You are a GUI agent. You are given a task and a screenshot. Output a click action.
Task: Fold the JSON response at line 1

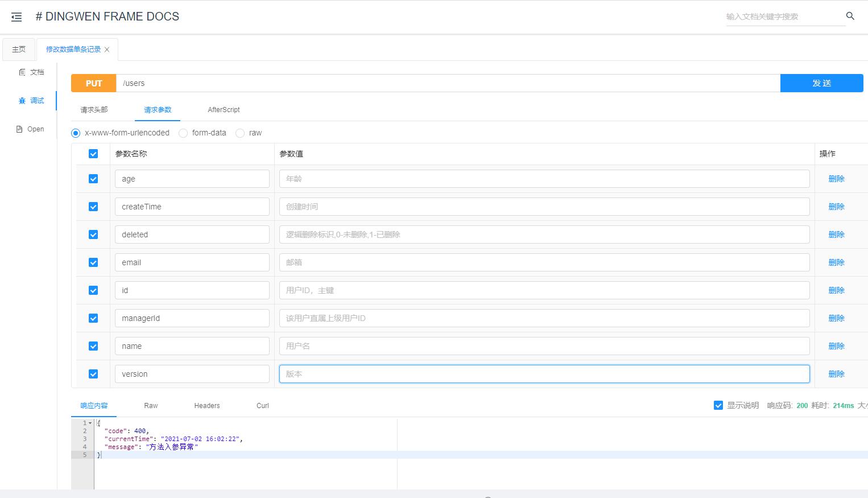pos(90,423)
